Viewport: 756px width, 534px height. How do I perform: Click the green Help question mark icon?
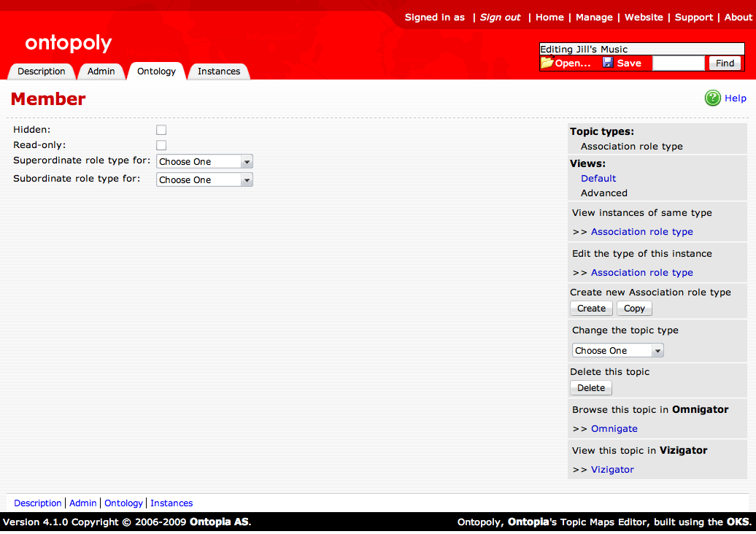(712, 98)
